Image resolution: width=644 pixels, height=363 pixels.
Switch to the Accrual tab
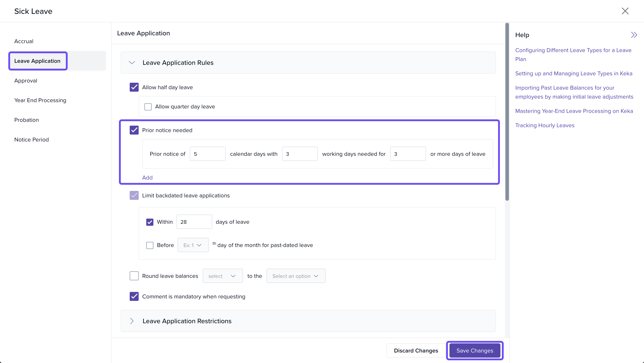(24, 41)
